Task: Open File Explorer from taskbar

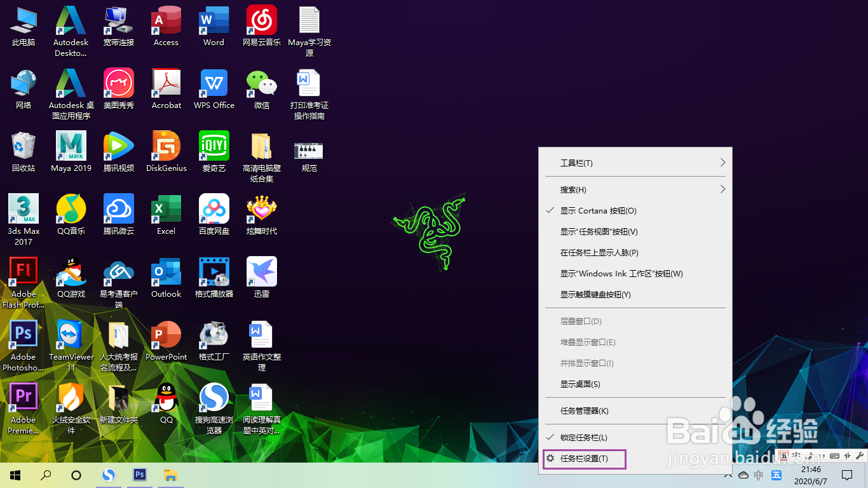Action: 170,475
